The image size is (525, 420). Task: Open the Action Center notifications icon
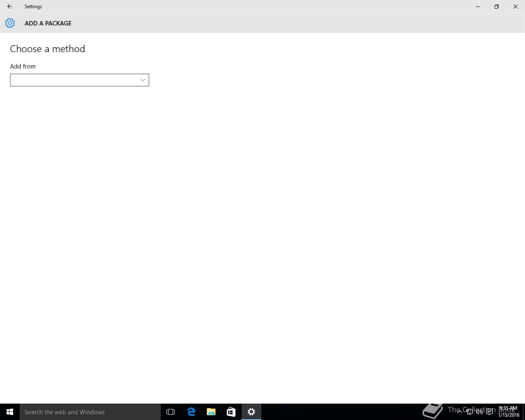point(489,412)
